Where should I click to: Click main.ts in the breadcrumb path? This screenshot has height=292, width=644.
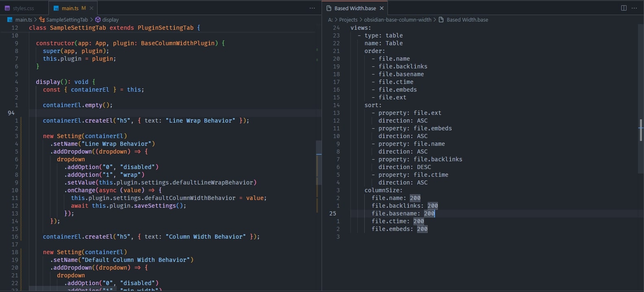point(24,20)
